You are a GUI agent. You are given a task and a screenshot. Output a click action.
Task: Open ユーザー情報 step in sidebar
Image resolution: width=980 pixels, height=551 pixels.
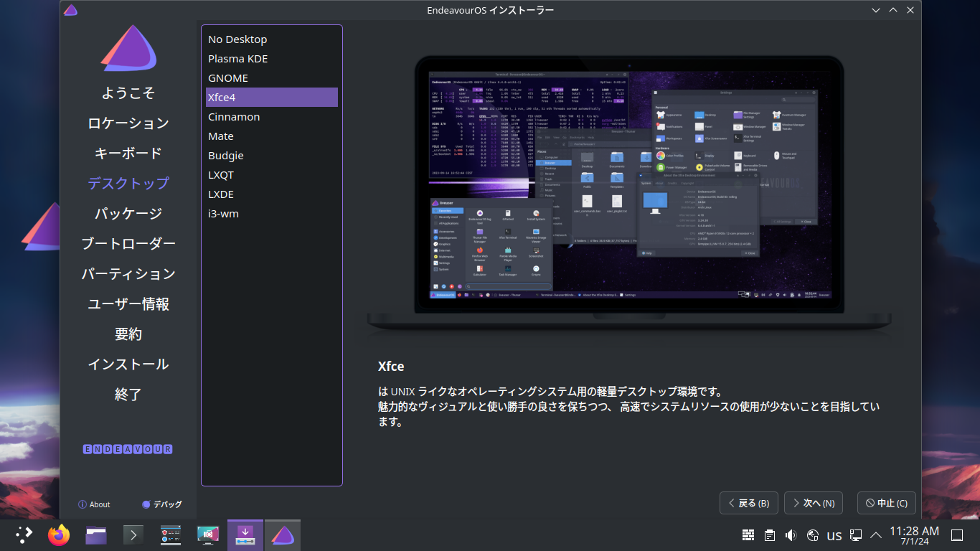click(128, 304)
